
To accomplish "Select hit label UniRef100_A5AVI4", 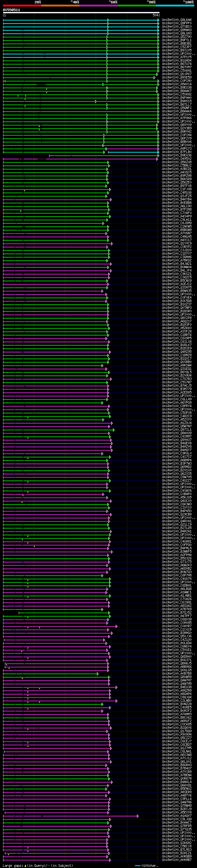I will click(x=177, y=84).
